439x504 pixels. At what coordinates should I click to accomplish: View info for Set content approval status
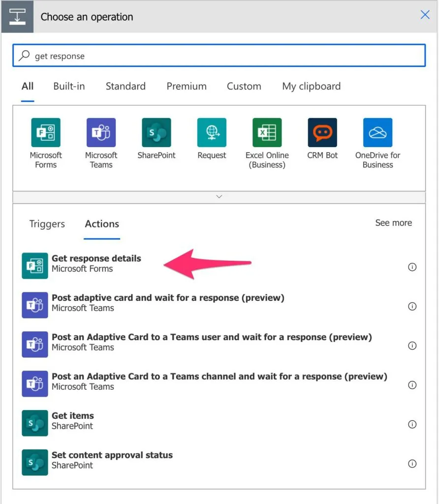tap(412, 464)
